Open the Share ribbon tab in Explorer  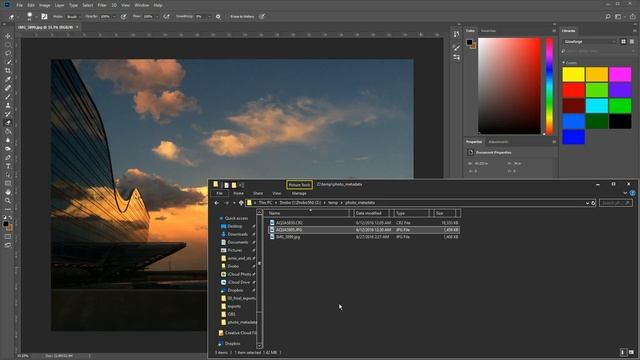click(258, 193)
